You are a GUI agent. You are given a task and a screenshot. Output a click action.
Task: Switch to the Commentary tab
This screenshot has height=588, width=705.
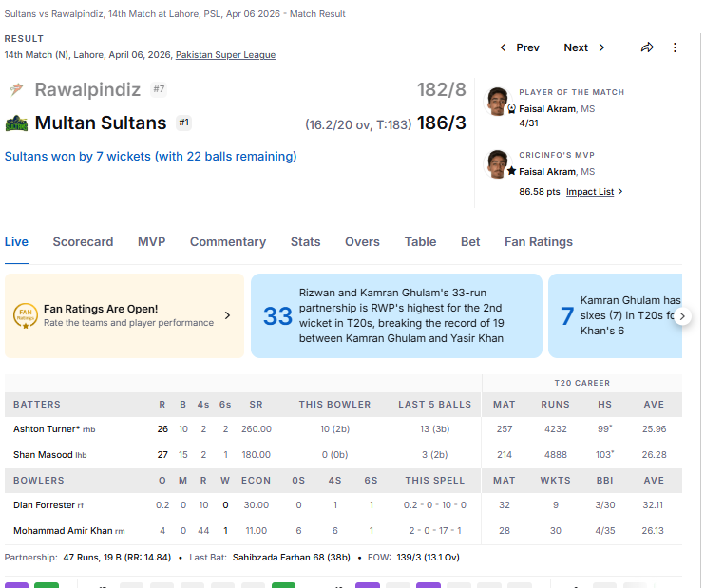pyautogui.click(x=227, y=242)
